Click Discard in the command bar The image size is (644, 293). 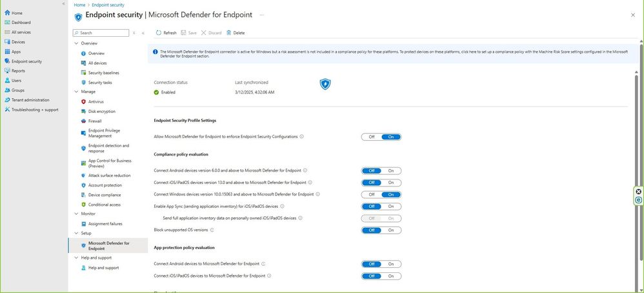pos(211,33)
